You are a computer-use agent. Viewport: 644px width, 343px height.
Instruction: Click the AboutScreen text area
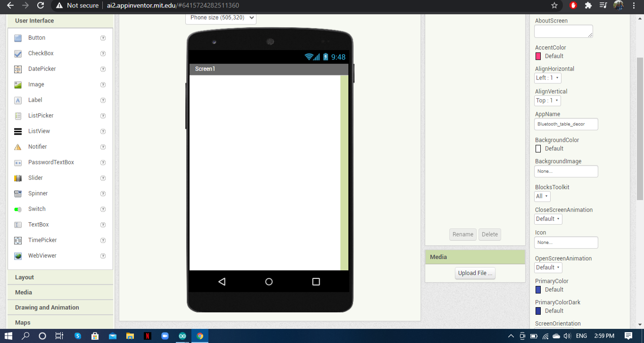click(563, 31)
